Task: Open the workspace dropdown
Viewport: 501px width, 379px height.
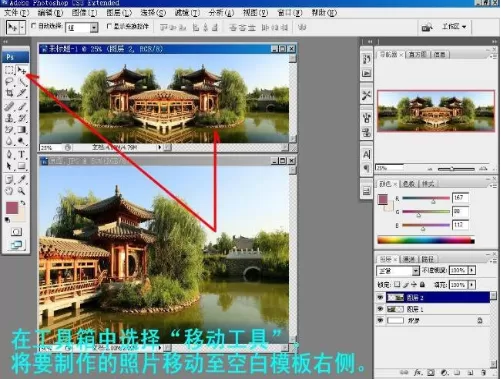Action: click(454, 26)
